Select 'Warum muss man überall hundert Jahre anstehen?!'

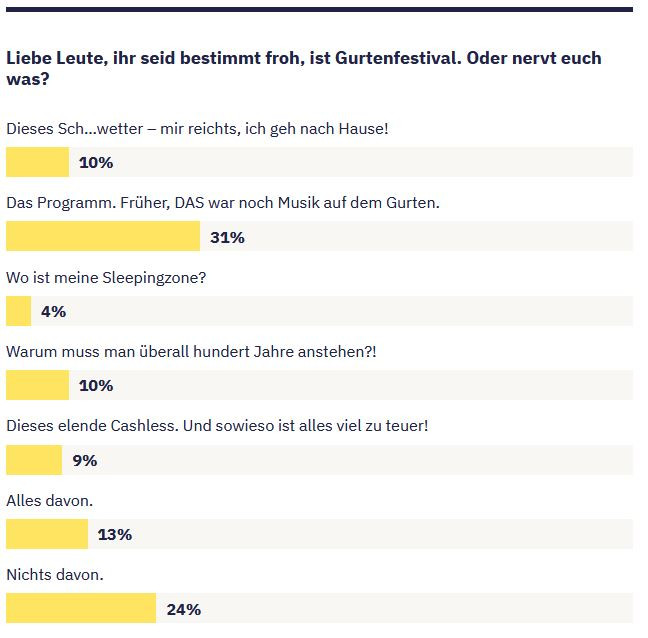click(x=191, y=352)
